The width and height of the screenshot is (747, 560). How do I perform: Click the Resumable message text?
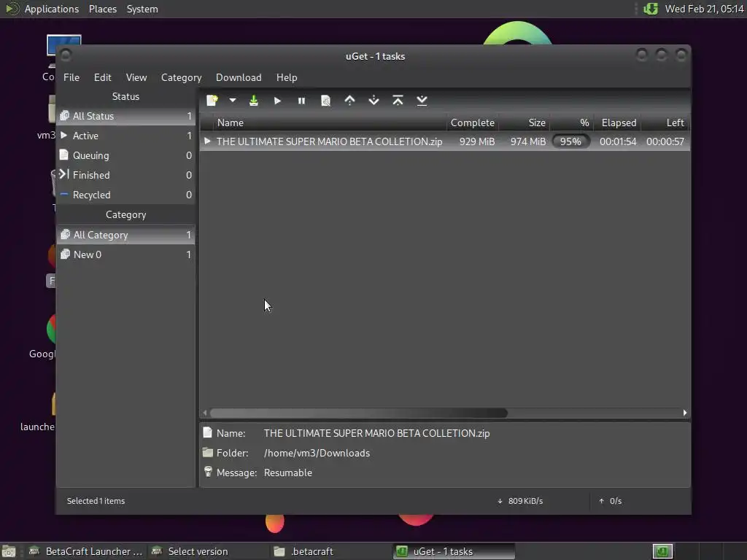pyautogui.click(x=287, y=472)
